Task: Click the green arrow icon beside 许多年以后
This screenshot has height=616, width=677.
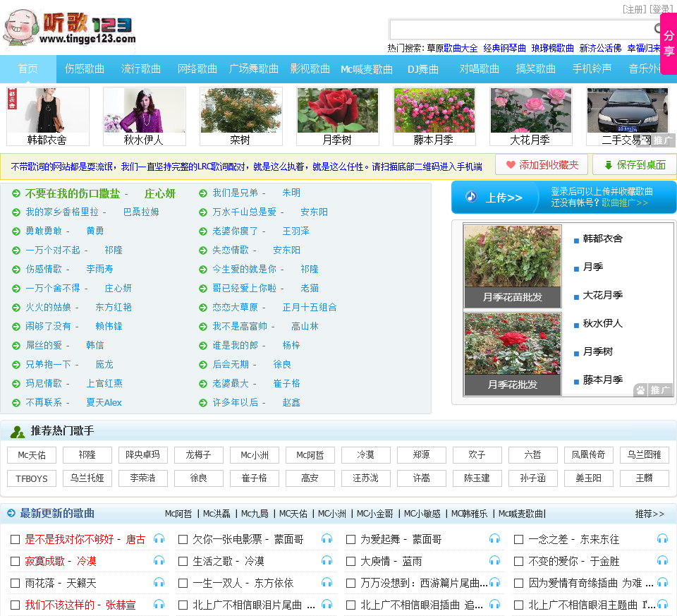Action: pos(203,403)
